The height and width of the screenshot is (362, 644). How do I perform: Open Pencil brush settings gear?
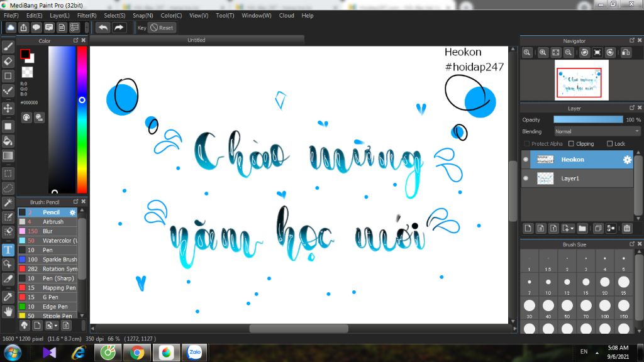tap(72, 212)
